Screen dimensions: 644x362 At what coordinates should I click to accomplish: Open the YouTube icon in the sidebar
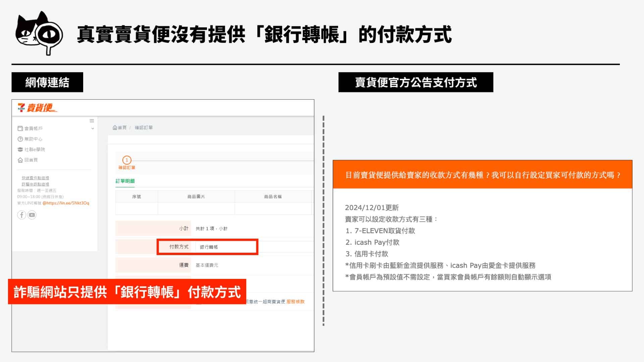click(x=32, y=215)
